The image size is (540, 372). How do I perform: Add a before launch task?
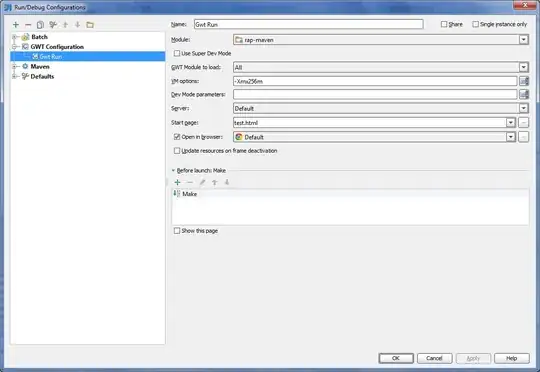point(177,182)
